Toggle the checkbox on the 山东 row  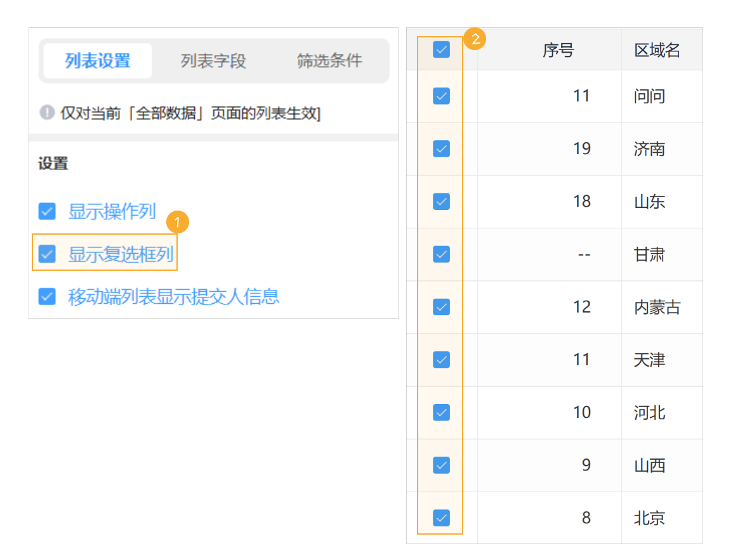point(441,201)
